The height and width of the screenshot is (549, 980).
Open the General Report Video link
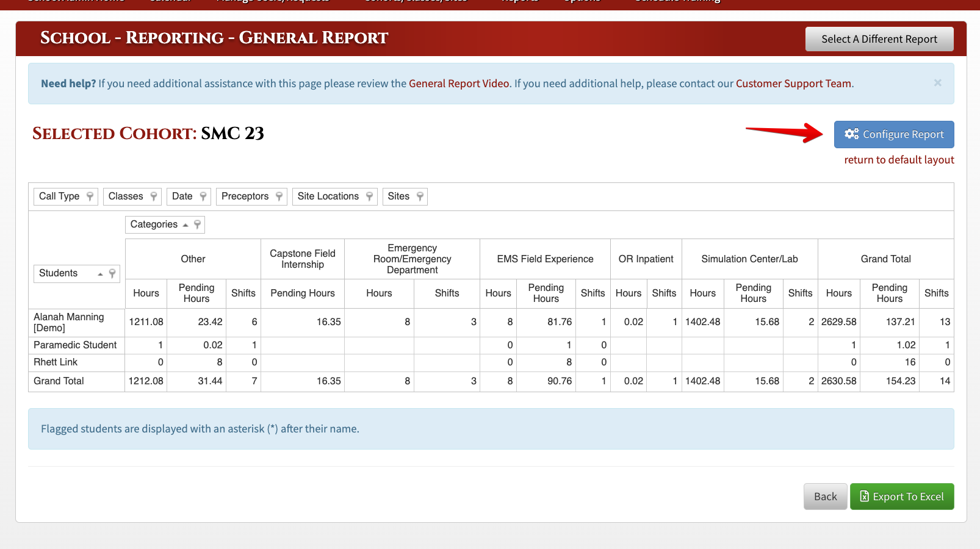(459, 84)
